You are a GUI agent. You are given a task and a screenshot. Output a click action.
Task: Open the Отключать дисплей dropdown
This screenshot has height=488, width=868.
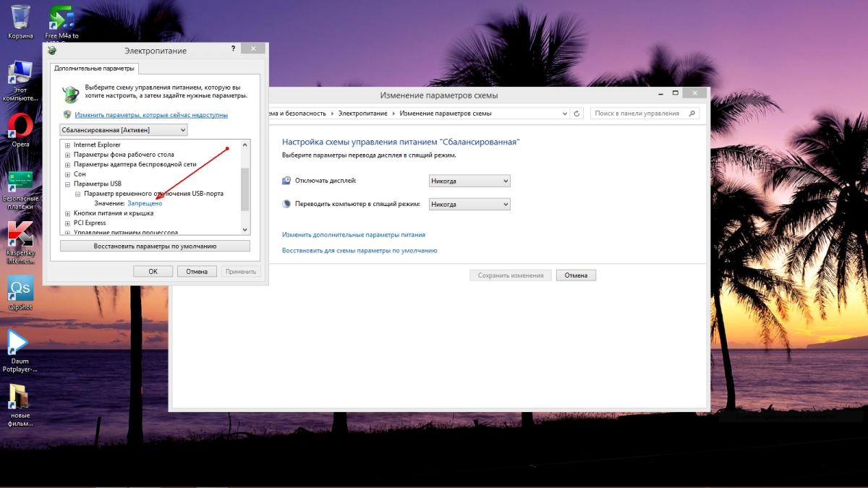point(469,181)
